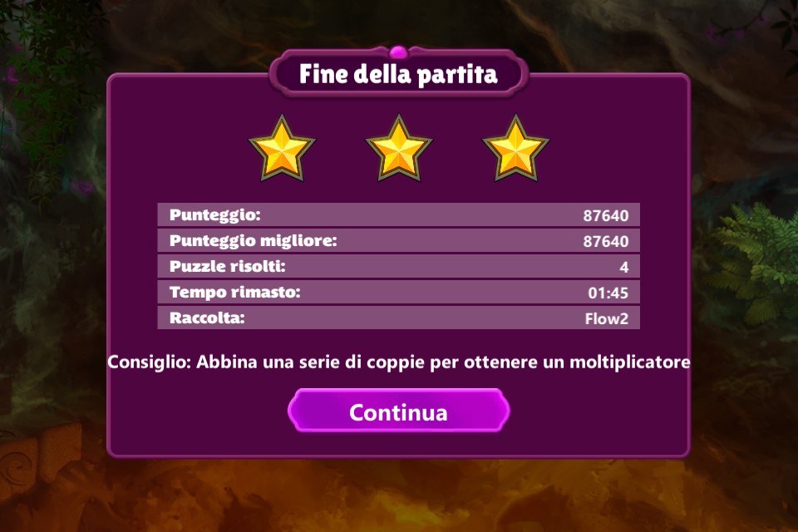Select the Punteggio score row
Viewport: 798px width, 532px height.
398,214
